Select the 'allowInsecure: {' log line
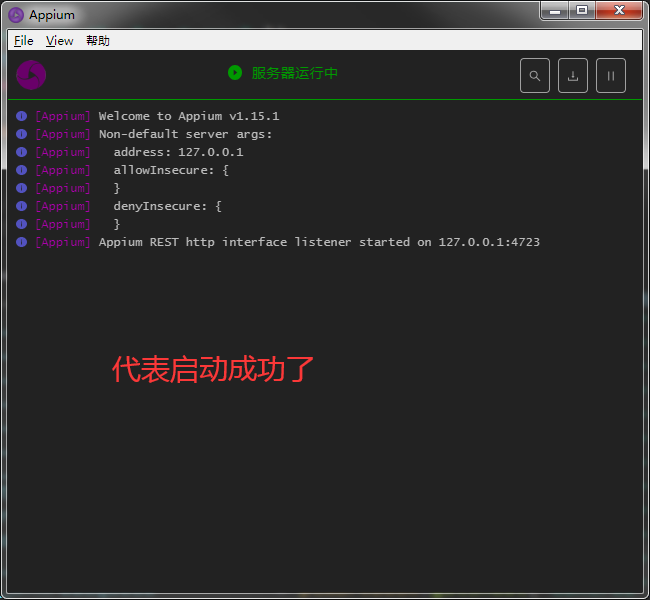This screenshot has height=600, width=650. (171, 170)
